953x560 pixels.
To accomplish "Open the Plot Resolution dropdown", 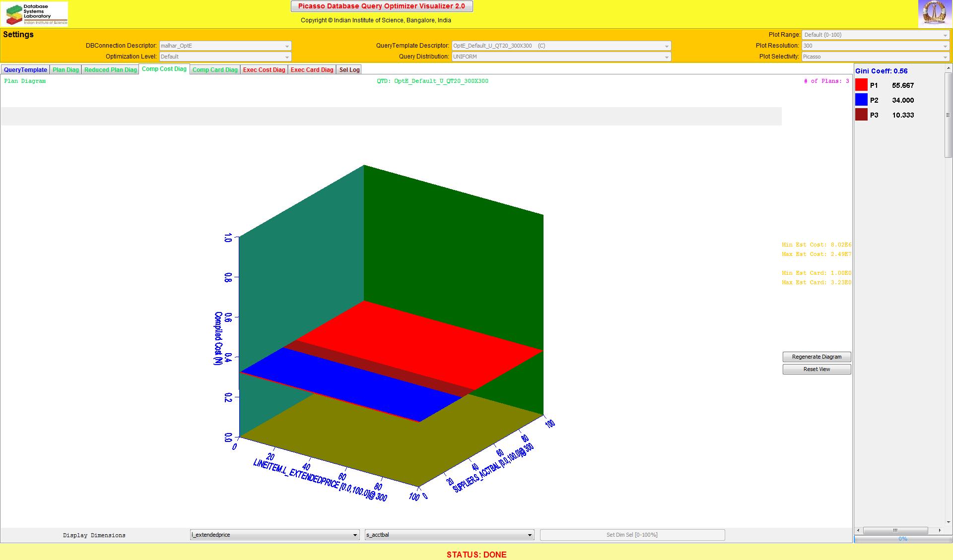I will click(875, 46).
